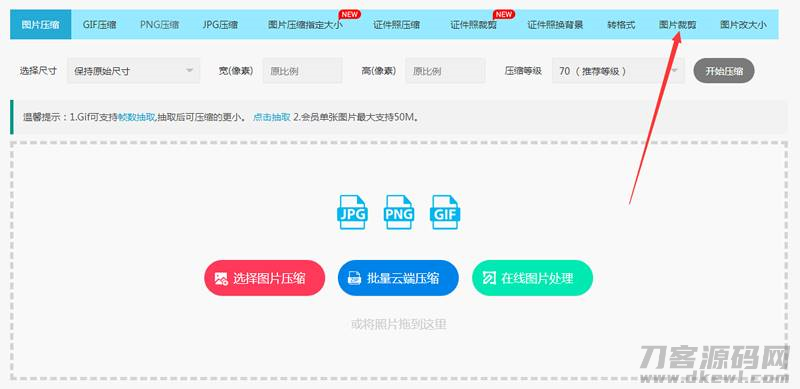
Task: Switch to the PNG压缩 tab
Action: 159,25
